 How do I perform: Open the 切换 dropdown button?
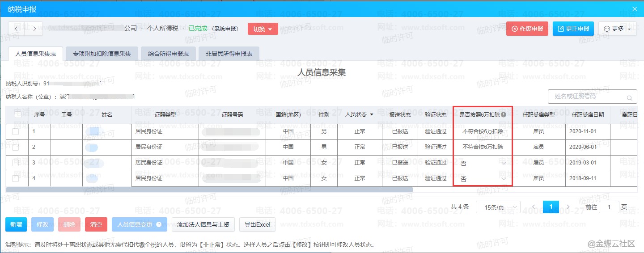coord(263,29)
